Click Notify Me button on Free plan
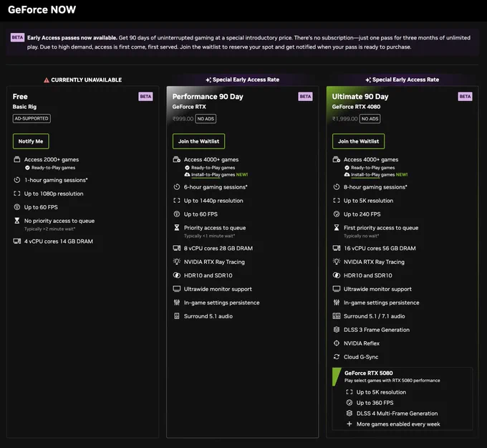 (31, 141)
